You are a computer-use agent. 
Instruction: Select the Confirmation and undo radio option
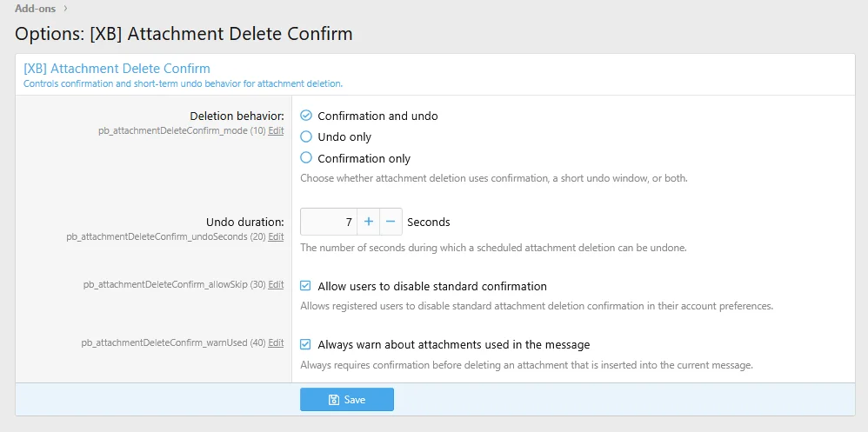pos(306,116)
